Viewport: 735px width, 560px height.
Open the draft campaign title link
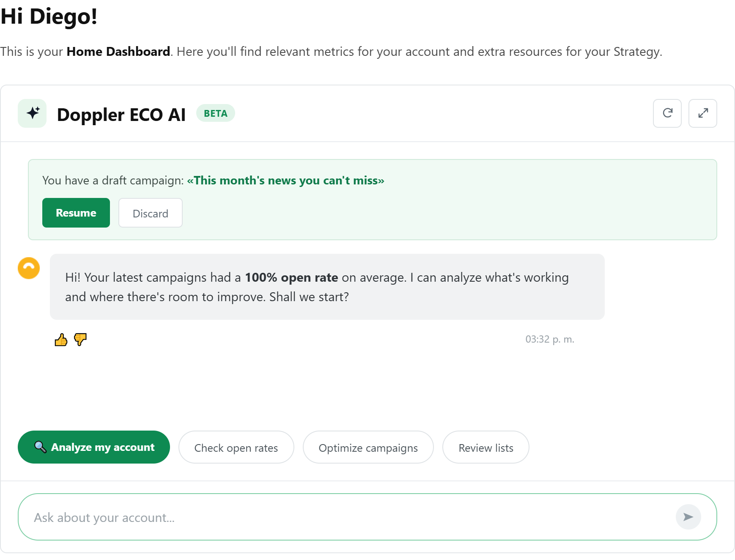(x=285, y=181)
